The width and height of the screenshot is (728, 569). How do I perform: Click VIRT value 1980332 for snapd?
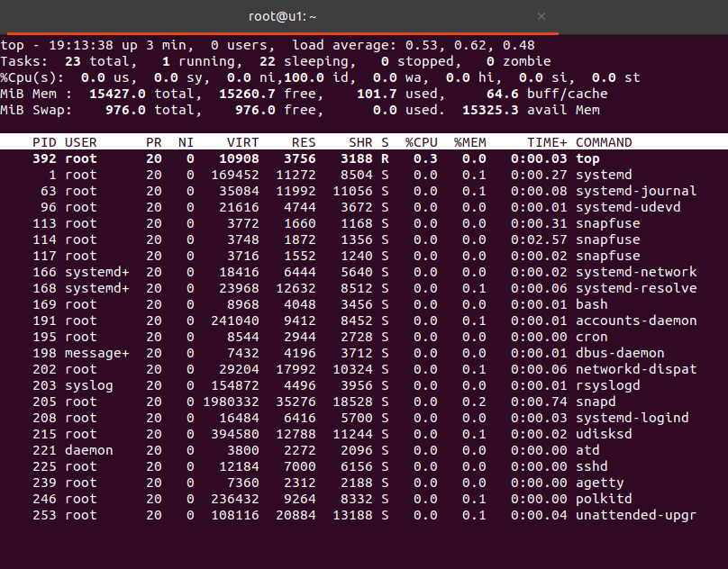pyautogui.click(x=231, y=402)
